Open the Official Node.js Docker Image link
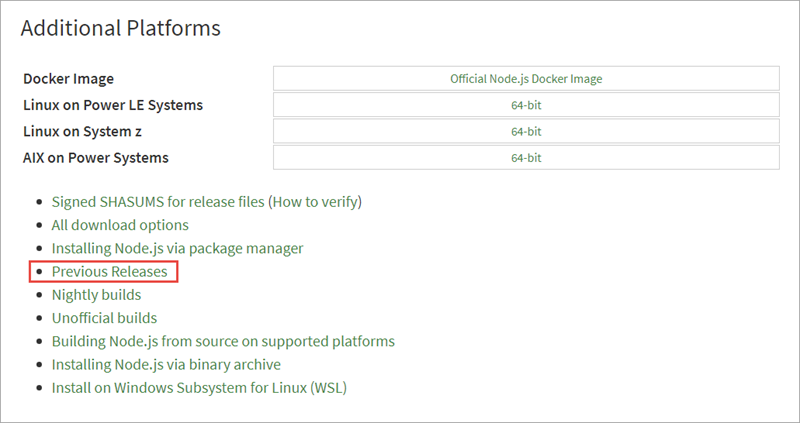 point(526,79)
